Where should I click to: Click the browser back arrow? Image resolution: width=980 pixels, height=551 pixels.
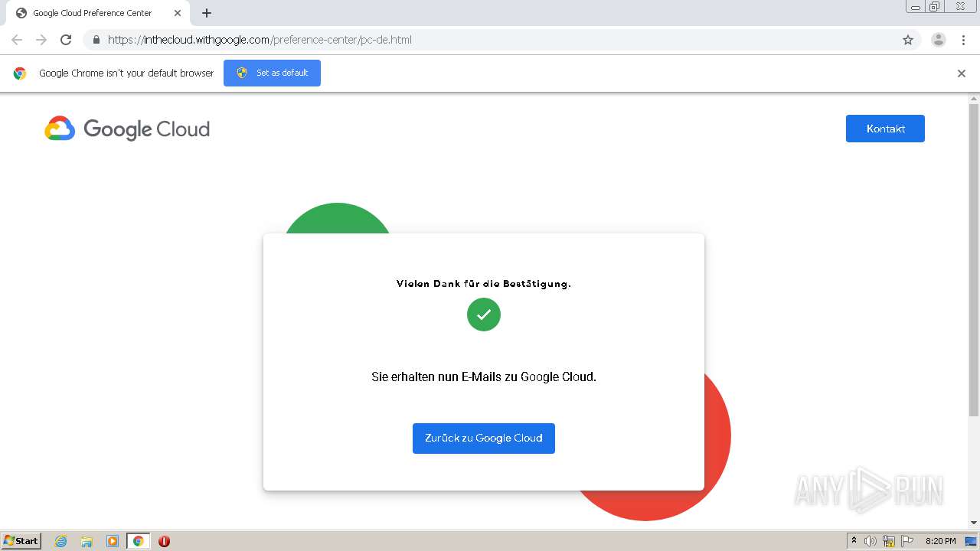point(17,40)
